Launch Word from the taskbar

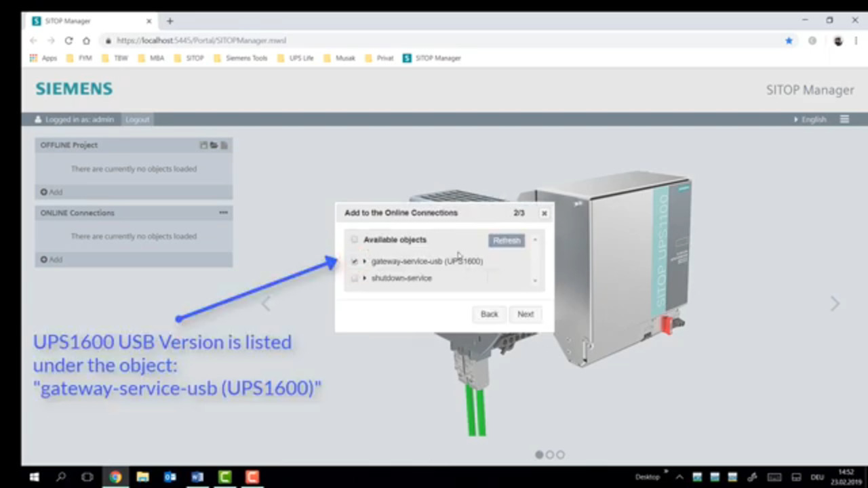pos(197,477)
